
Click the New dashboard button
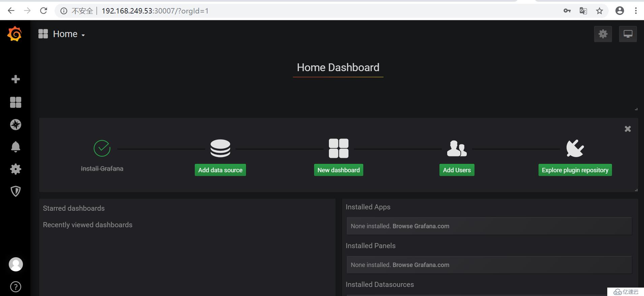pos(339,170)
